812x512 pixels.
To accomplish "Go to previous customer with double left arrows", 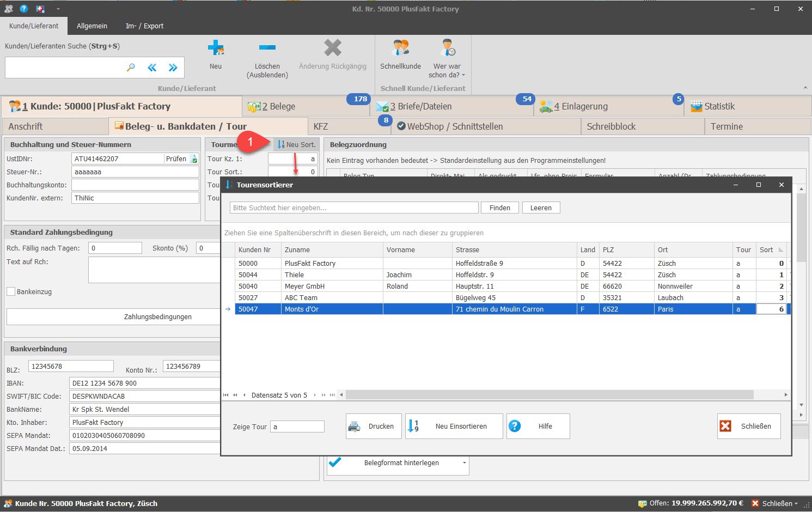I will tap(152, 68).
